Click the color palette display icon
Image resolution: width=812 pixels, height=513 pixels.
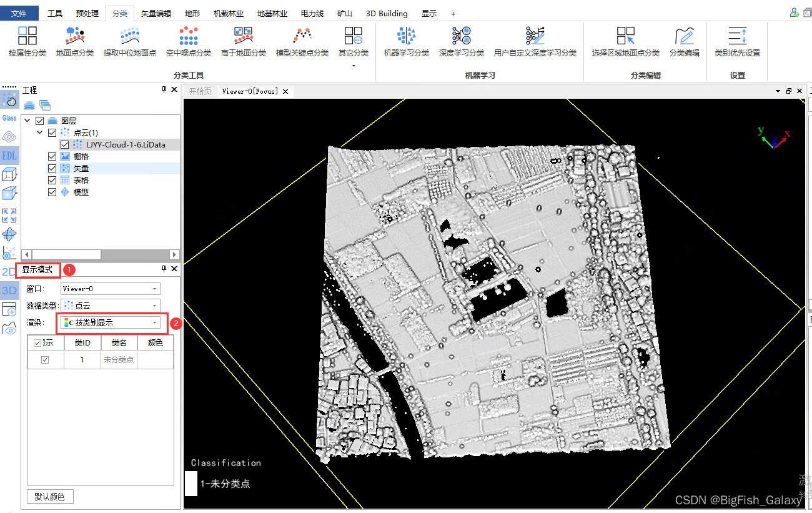[x=9, y=99]
